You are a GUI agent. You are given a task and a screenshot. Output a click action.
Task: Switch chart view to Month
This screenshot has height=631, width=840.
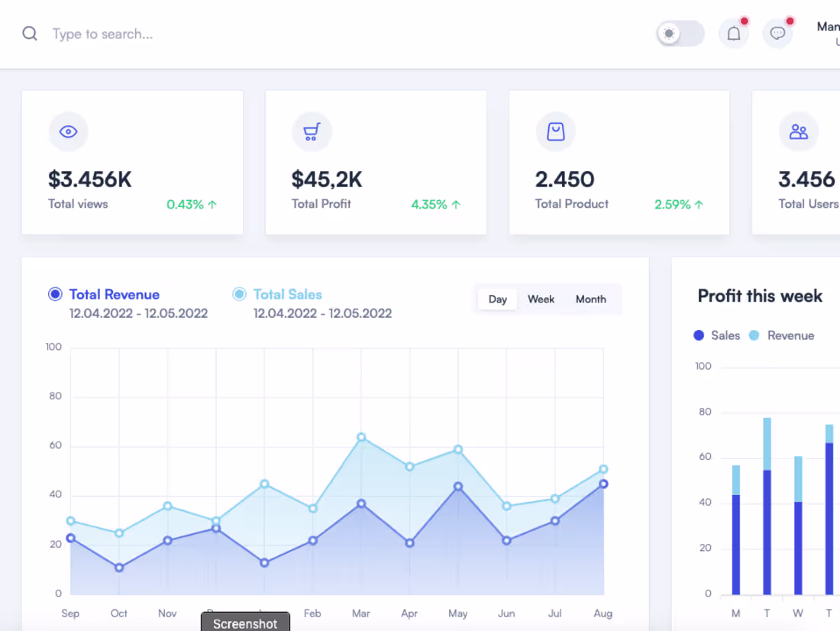pyautogui.click(x=590, y=299)
